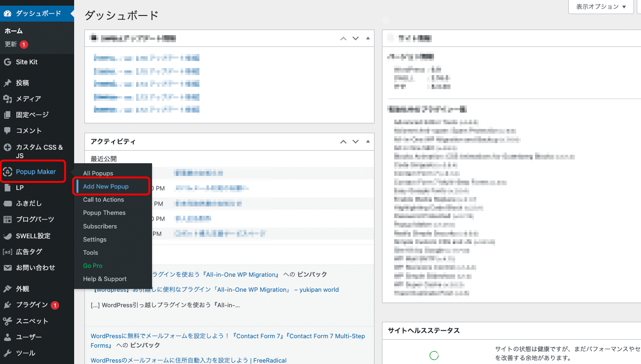Click the お問い合わせ envelope icon
This screenshot has height=364, width=641.
coord(8,268)
